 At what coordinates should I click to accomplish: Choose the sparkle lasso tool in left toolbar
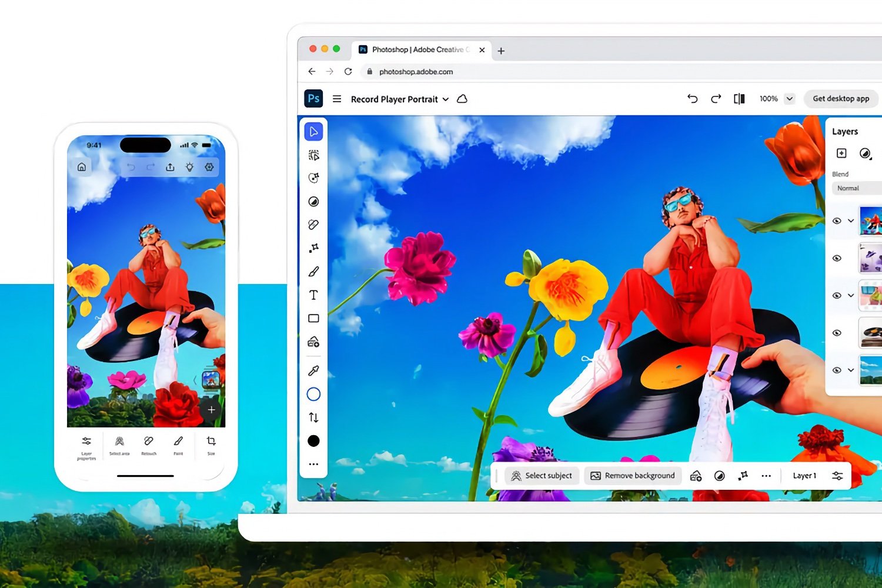313,178
